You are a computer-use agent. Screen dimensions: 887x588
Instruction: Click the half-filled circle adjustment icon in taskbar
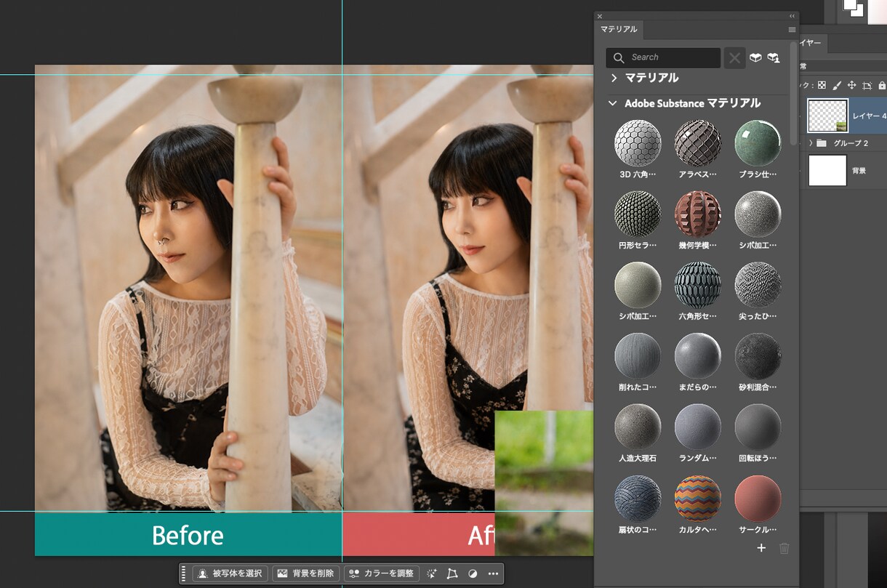click(473, 573)
